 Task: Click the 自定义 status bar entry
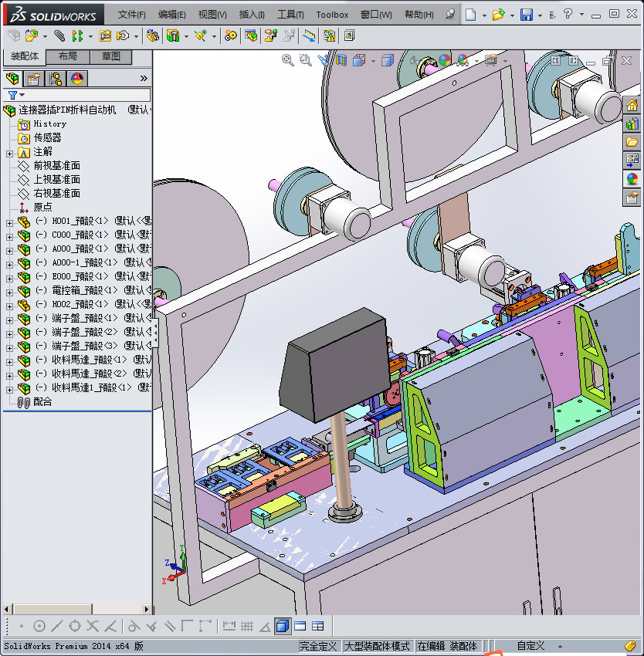[x=530, y=646]
